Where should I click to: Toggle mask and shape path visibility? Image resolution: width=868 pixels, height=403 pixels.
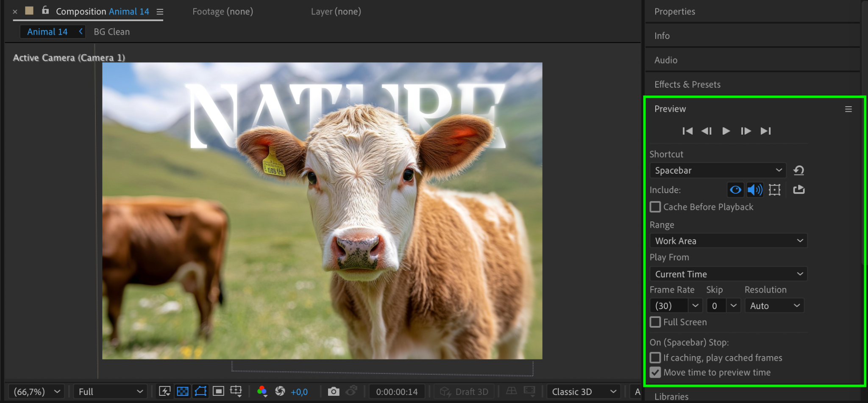click(x=200, y=392)
